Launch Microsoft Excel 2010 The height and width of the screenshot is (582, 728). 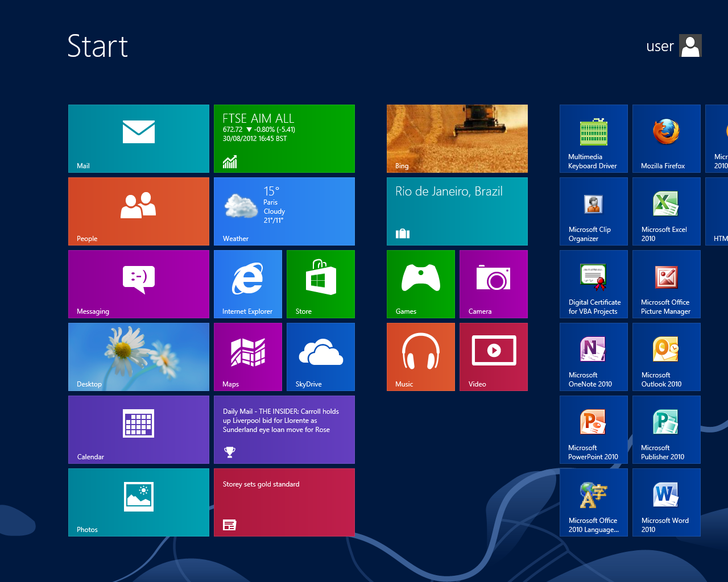pos(667,211)
